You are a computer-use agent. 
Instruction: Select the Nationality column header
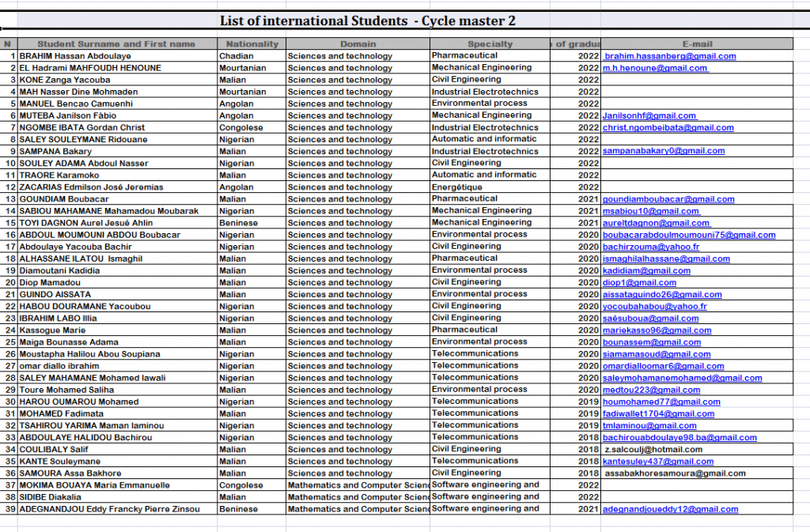tap(252, 43)
